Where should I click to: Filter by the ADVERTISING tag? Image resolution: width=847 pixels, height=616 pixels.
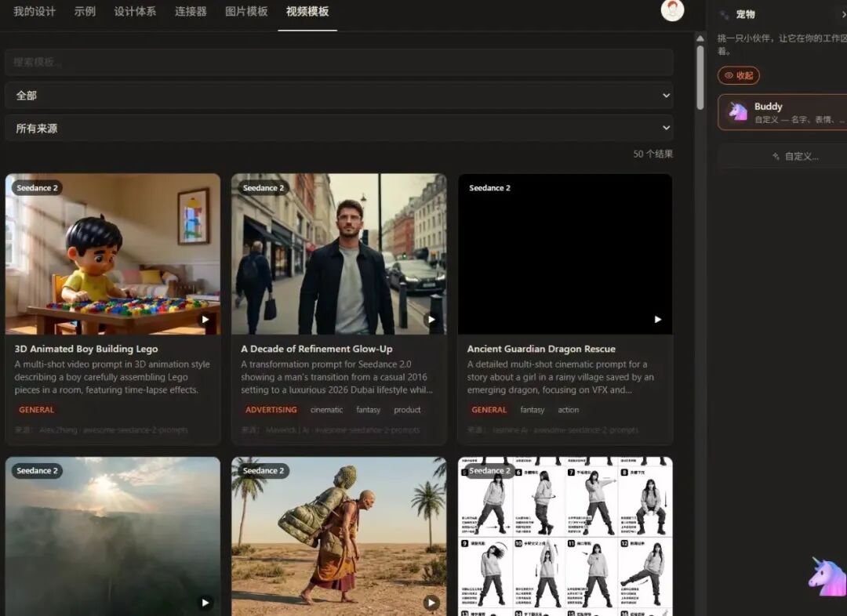click(271, 410)
